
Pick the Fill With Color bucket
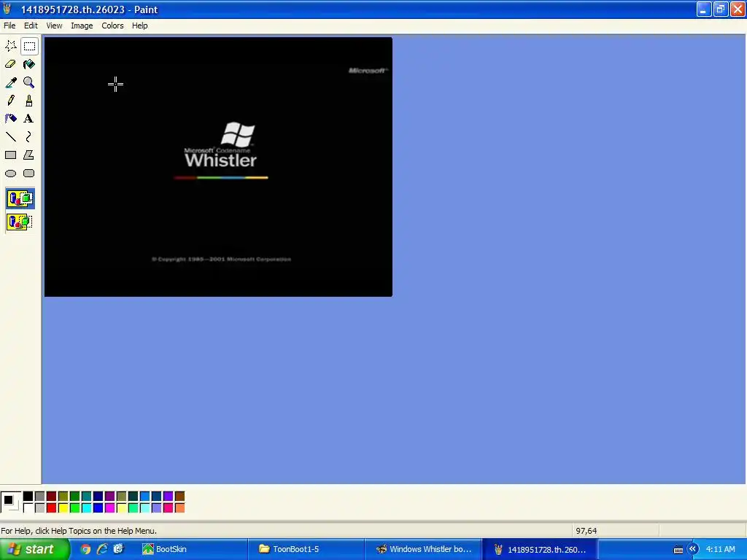(29, 64)
